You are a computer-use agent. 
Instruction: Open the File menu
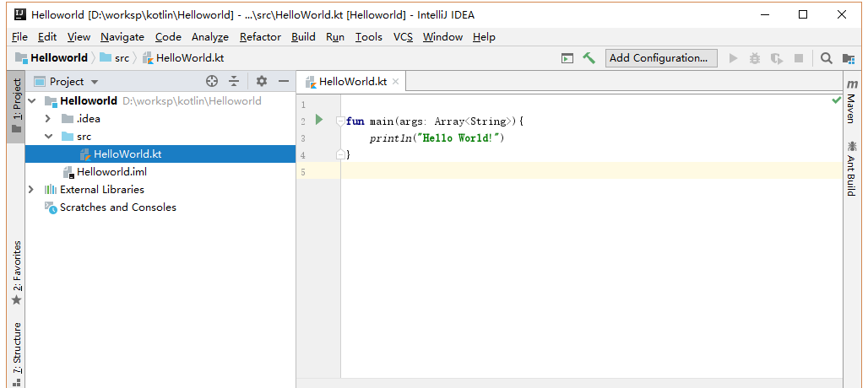tap(19, 37)
